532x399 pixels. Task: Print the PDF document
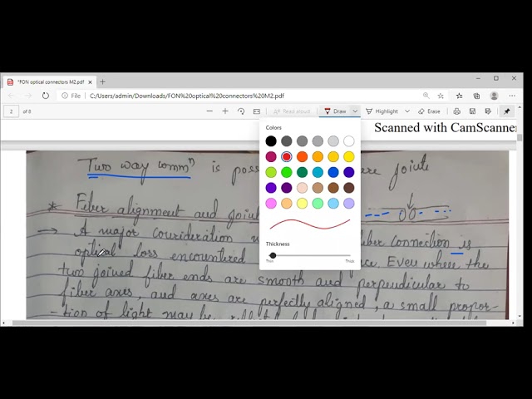point(456,111)
